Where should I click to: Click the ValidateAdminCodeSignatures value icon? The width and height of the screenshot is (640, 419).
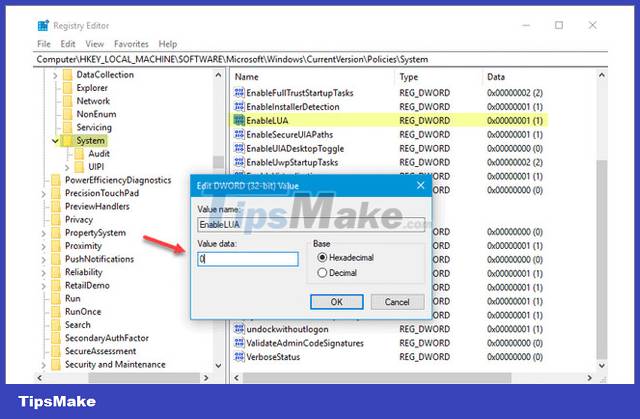(239, 343)
